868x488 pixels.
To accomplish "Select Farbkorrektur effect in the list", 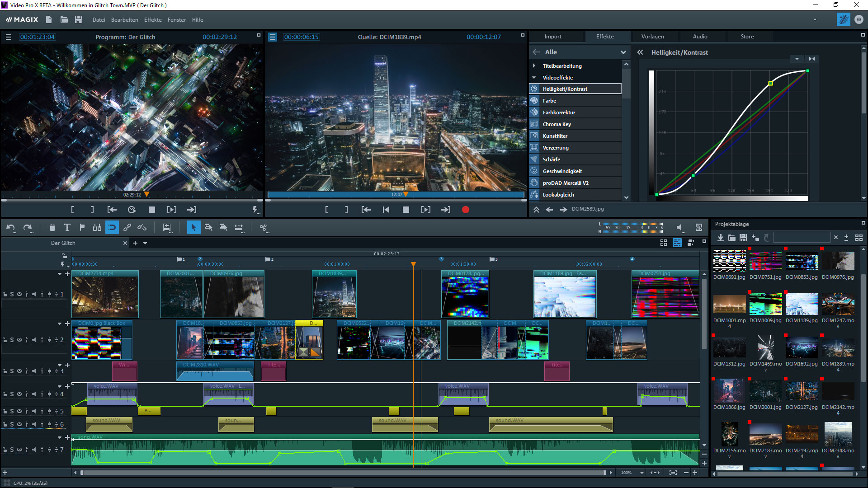I will click(559, 113).
